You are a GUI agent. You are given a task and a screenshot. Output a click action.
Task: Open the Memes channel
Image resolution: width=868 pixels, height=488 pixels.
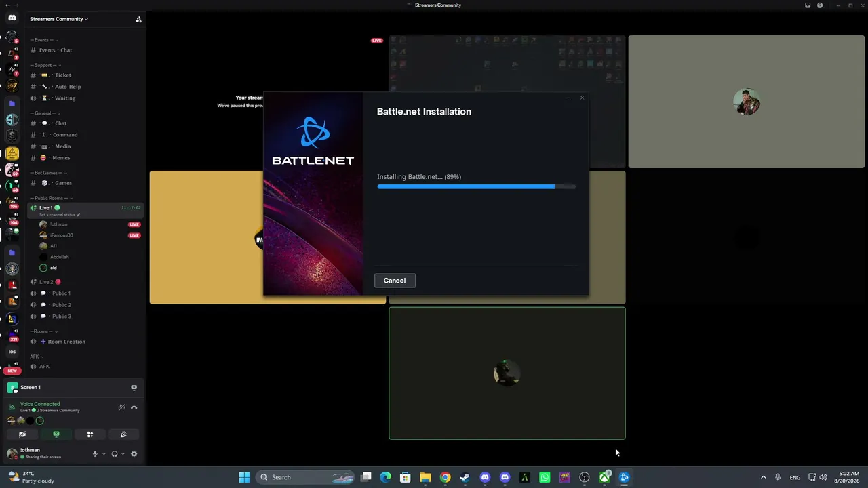coord(85,158)
